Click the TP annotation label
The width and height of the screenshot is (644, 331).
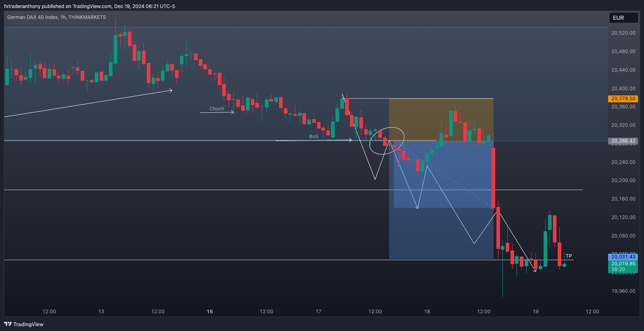tap(569, 256)
